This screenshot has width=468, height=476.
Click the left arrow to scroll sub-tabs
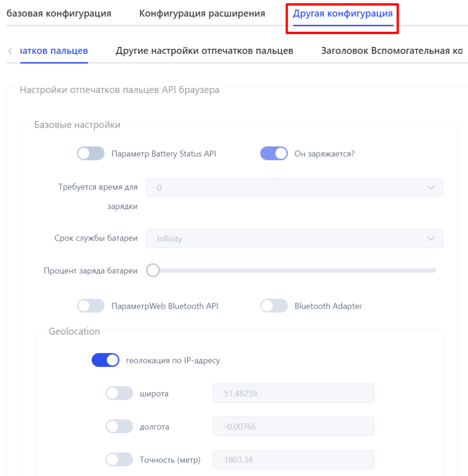10,51
